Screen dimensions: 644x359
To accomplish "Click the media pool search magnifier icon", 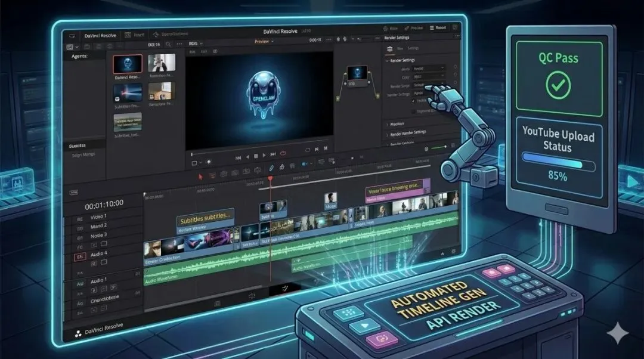I will [168, 44].
